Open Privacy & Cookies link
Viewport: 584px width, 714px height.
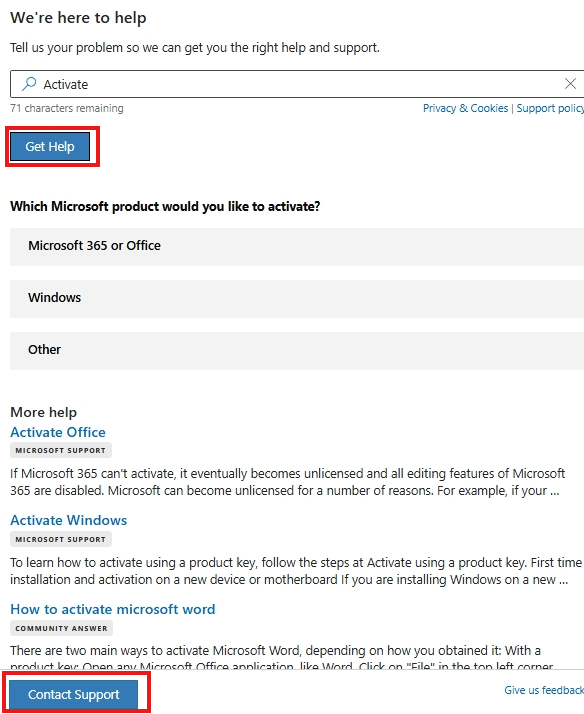tap(465, 108)
